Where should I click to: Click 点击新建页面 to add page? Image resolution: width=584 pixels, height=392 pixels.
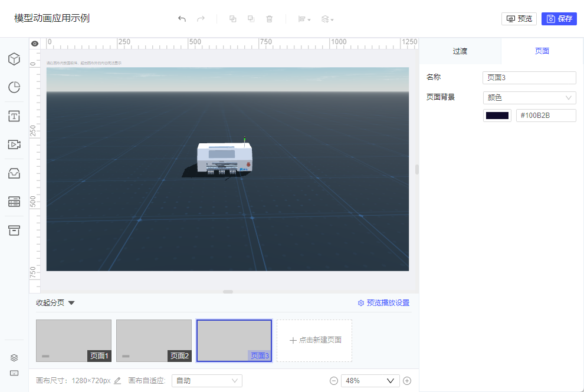pos(314,341)
